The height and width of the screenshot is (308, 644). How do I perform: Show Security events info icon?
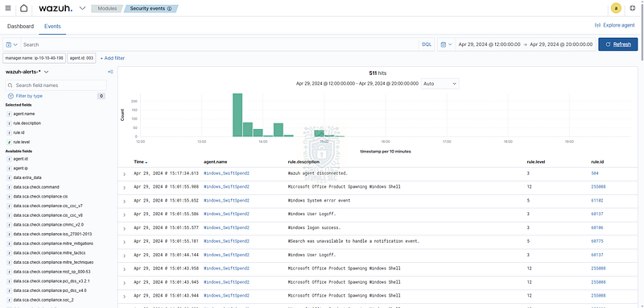click(x=170, y=8)
